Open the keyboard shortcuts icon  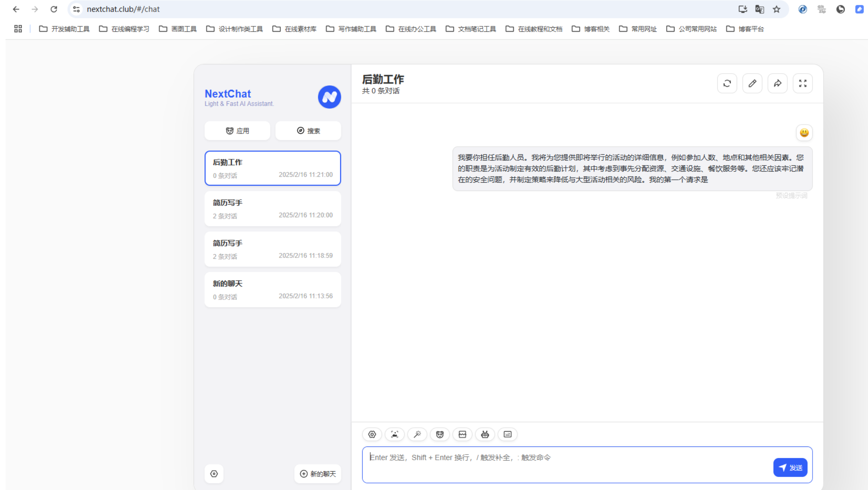coord(507,434)
